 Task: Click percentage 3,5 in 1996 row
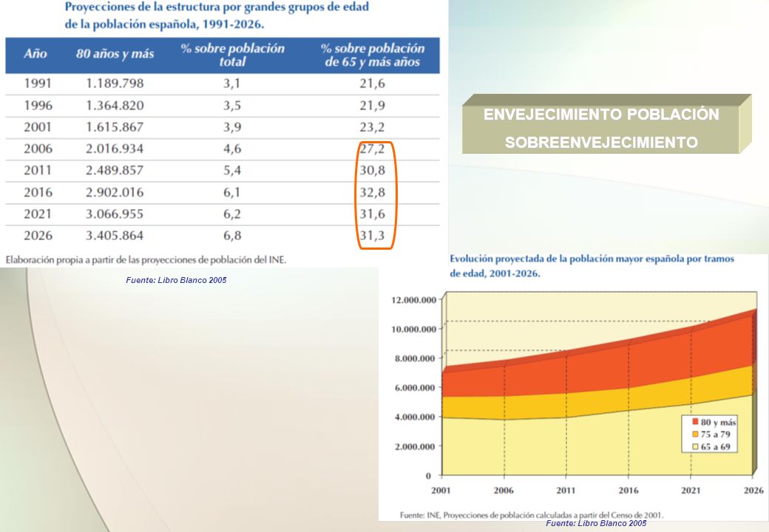(x=232, y=106)
